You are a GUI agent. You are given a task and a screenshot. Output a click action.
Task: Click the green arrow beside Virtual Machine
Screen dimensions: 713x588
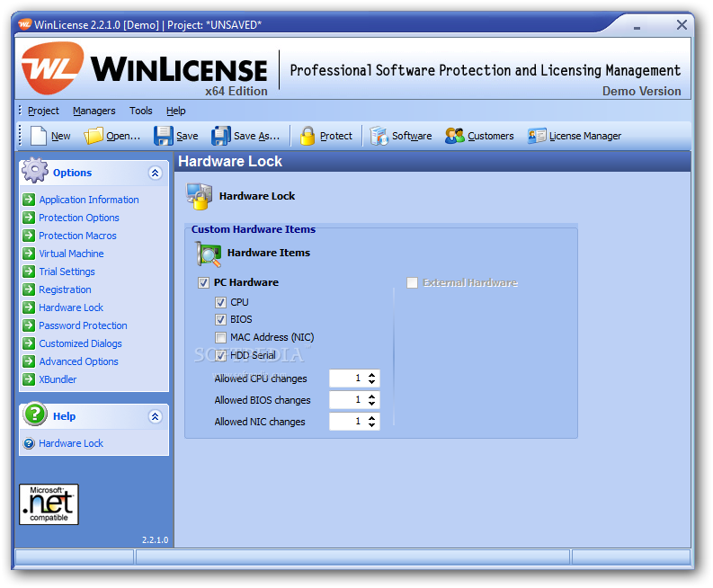click(x=29, y=254)
